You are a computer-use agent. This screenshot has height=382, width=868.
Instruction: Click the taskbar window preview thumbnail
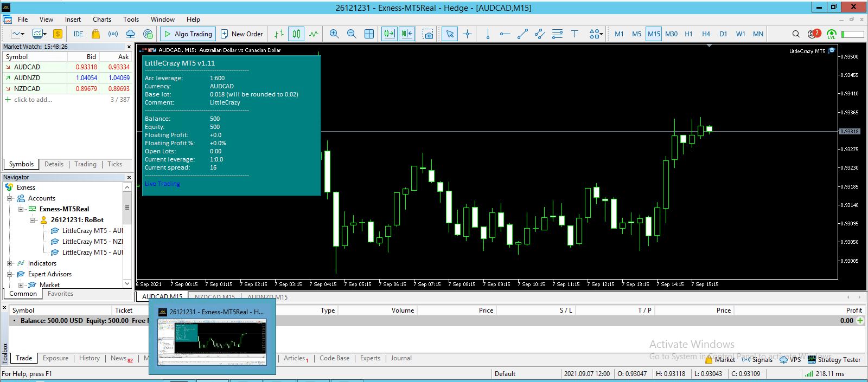pos(212,341)
